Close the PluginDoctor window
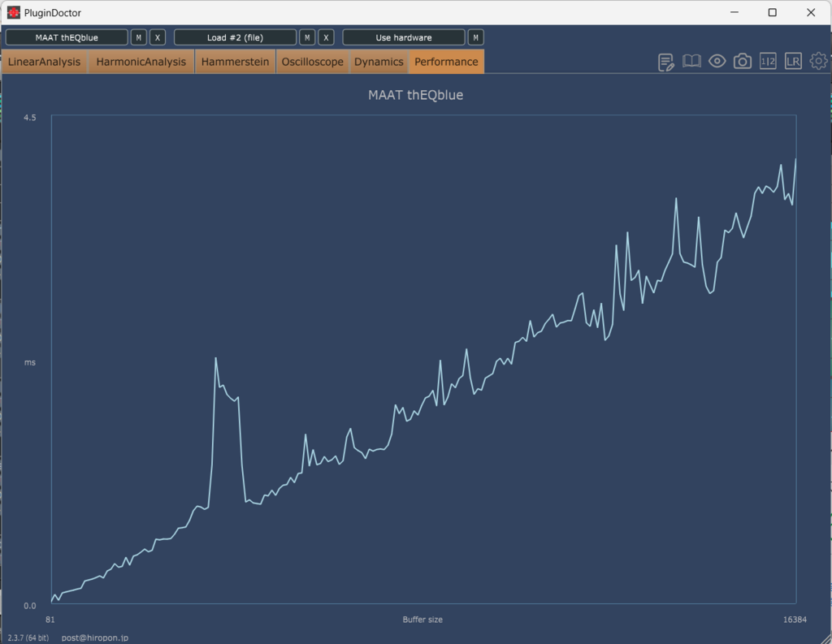This screenshot has height=644, width=832. click(x=811, y=12)
